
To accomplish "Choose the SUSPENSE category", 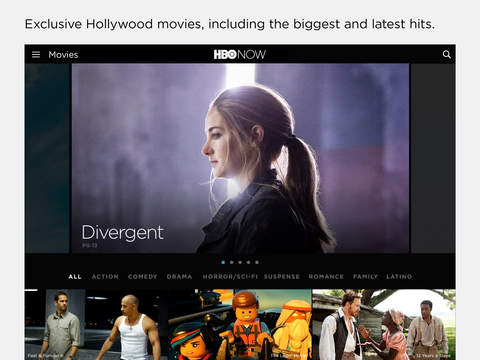I will pyautogui.click(x=282, y=277).
